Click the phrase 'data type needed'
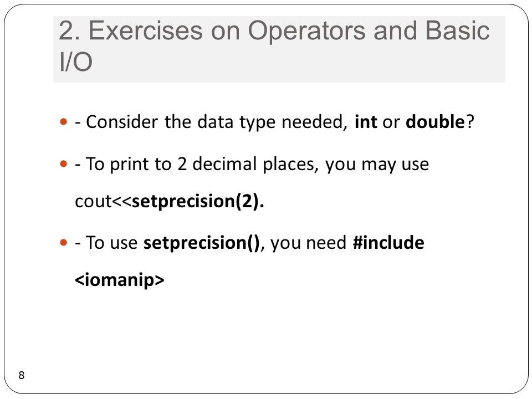 pyautogui.click(x=271, y=122)
